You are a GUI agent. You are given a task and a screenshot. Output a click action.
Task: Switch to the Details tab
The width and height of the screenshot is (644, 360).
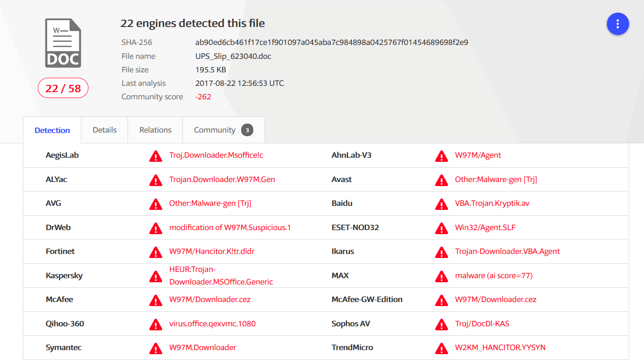105,130
